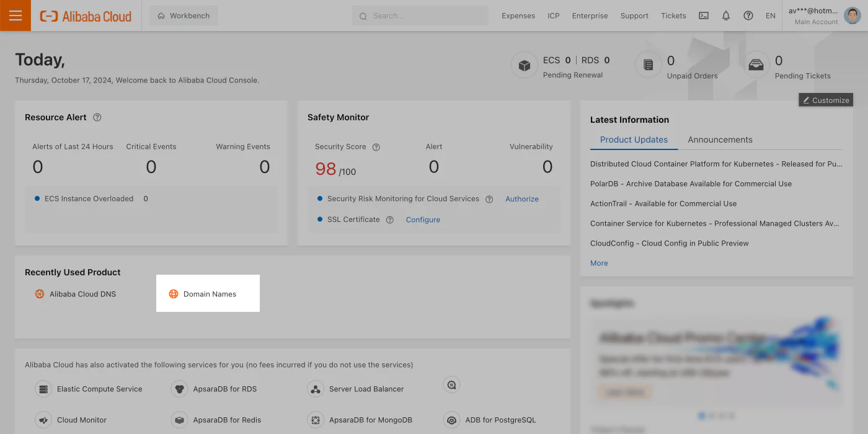Select the Cloud Monitor service icon
Screen dimensions: 868x434
(43, 420)
